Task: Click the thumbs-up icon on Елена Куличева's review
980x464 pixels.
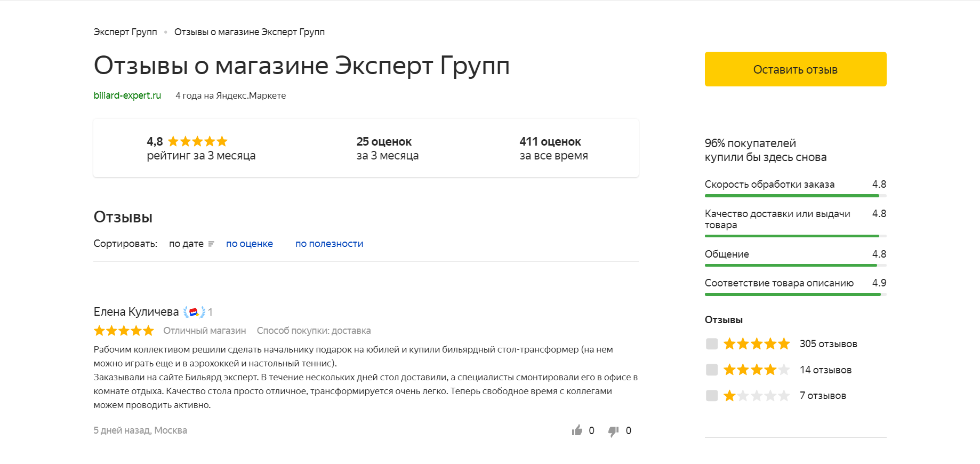Action: point(577,430)
